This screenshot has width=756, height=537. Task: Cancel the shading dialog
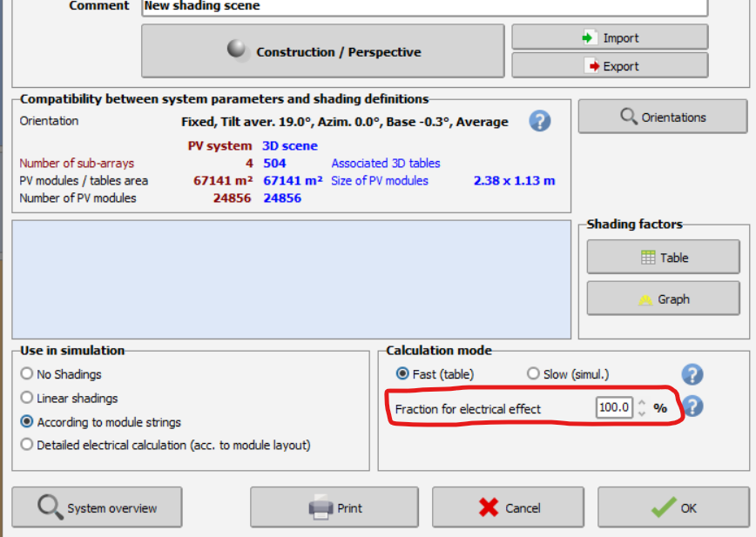[x=509, y=507]
